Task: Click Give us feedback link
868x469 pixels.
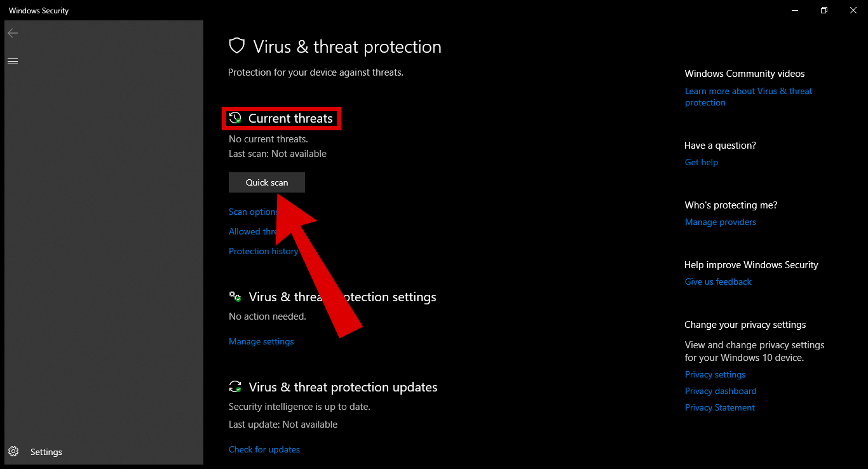Action: (x=718, y=282)
